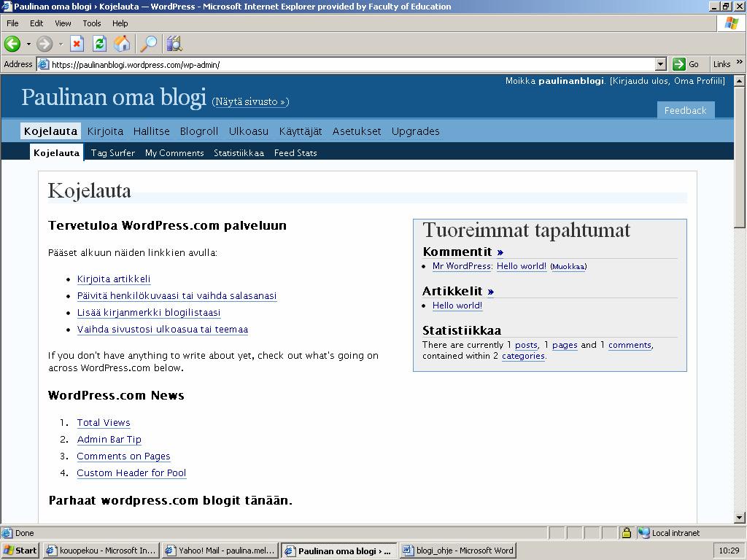Click the browser Forward arrow icon
The width and height of the screenshot is (747, 560).
click(x=44, y=44)
